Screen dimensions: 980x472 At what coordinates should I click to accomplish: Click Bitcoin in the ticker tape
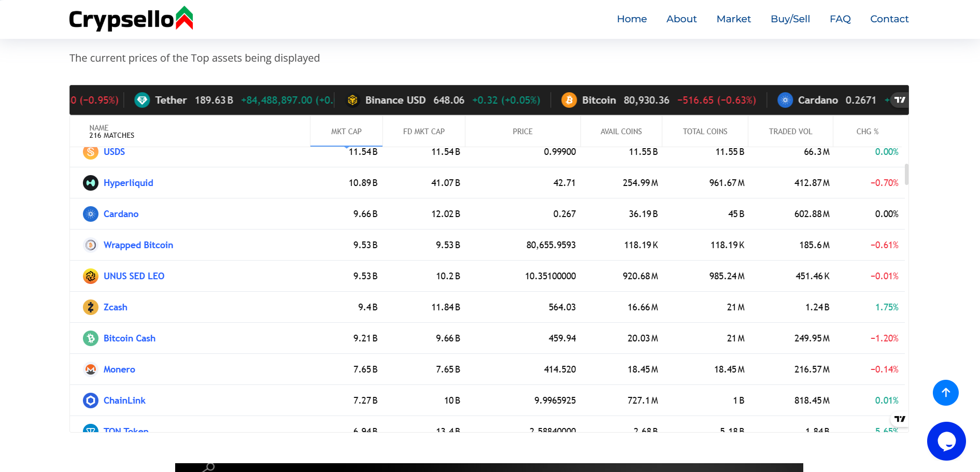pyautogui.click(x=599, y=100)
